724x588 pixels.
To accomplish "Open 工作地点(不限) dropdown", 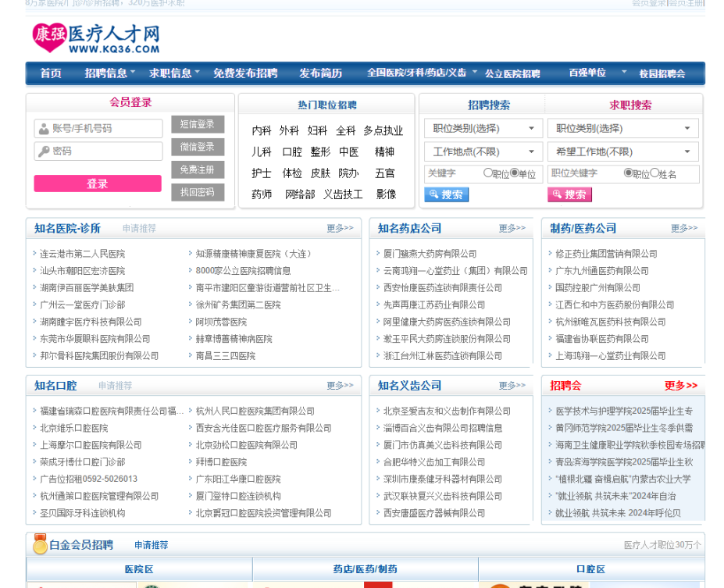I will point(483,151).
